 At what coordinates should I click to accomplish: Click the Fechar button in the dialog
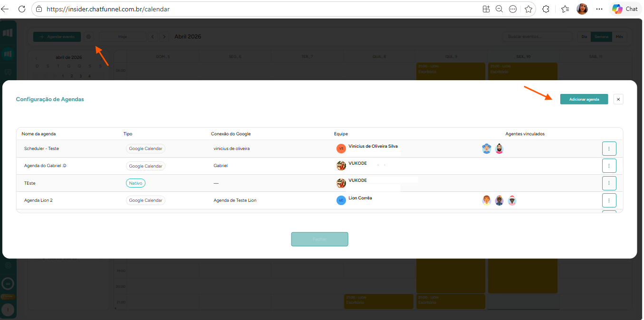pos(320,239)
